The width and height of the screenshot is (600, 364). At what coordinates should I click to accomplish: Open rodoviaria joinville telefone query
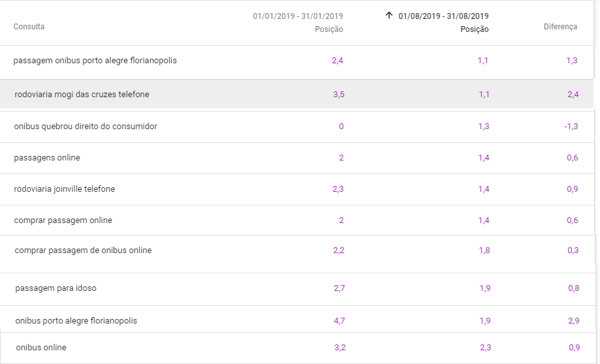[65, 189]
